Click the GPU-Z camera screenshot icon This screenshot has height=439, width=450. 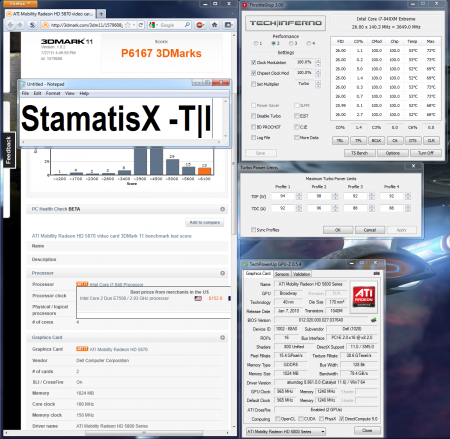coord(376,273)
